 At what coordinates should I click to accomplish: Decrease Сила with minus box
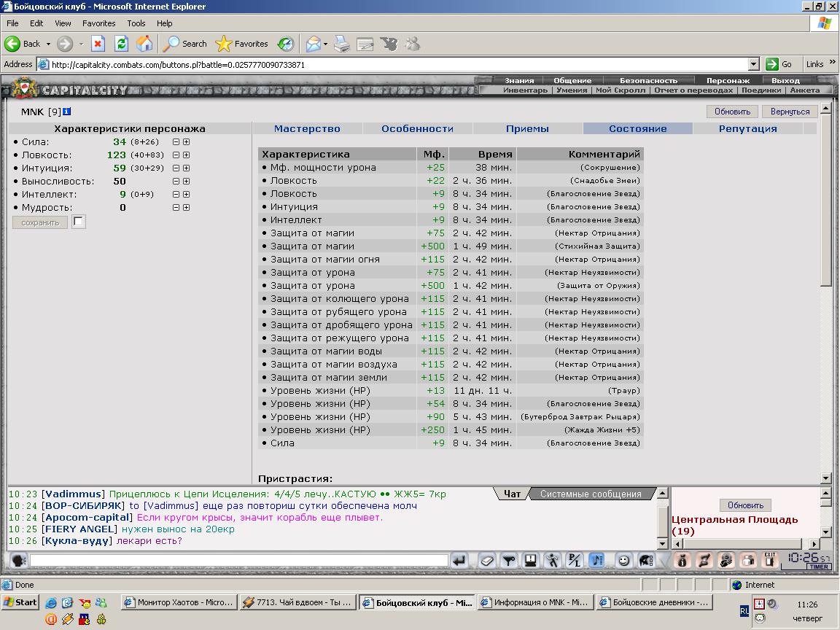(176, 142)
